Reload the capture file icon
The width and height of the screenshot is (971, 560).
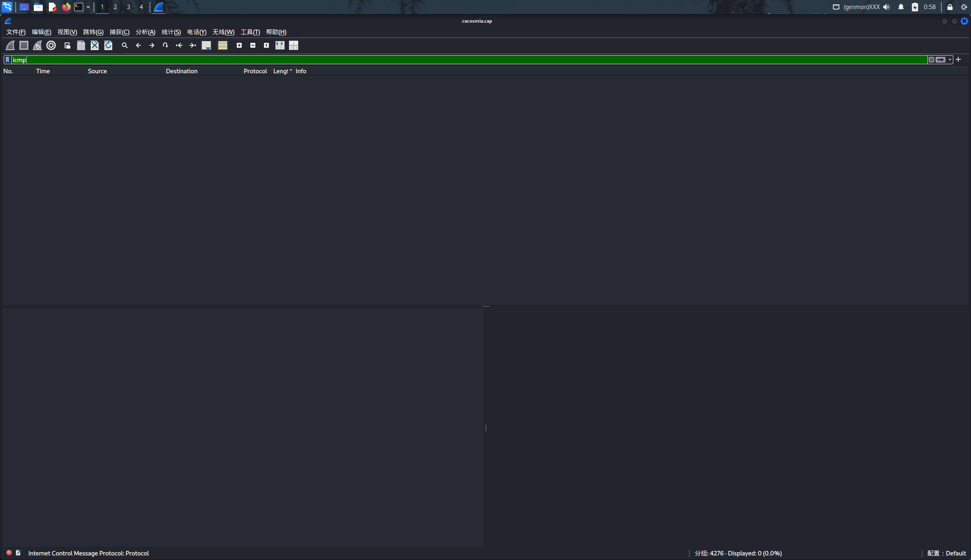(x=108, y=45)
